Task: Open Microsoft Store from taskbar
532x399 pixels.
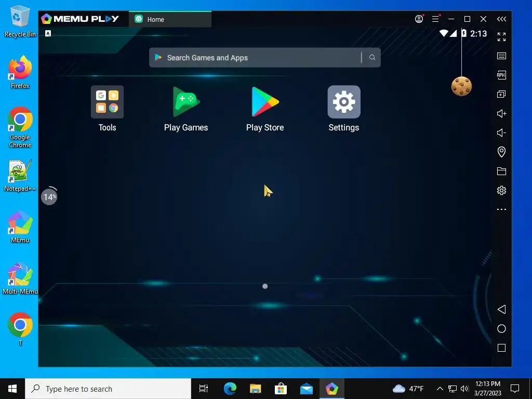Action: point(281,389)
